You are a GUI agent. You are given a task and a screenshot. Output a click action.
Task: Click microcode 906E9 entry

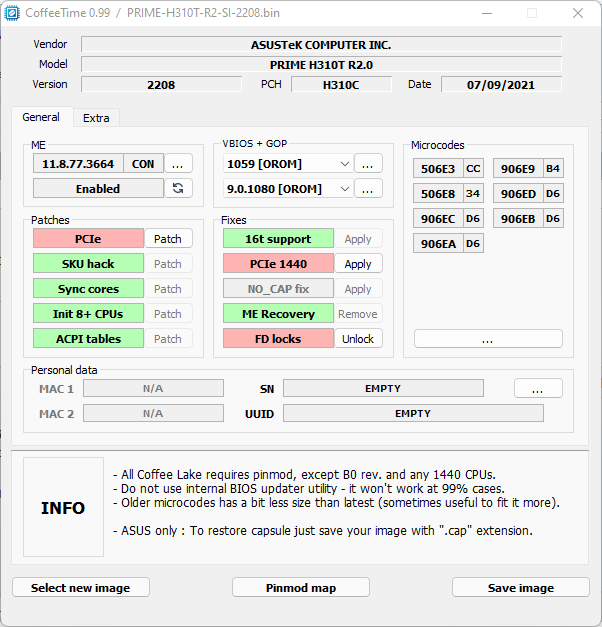tap(518, 168)
